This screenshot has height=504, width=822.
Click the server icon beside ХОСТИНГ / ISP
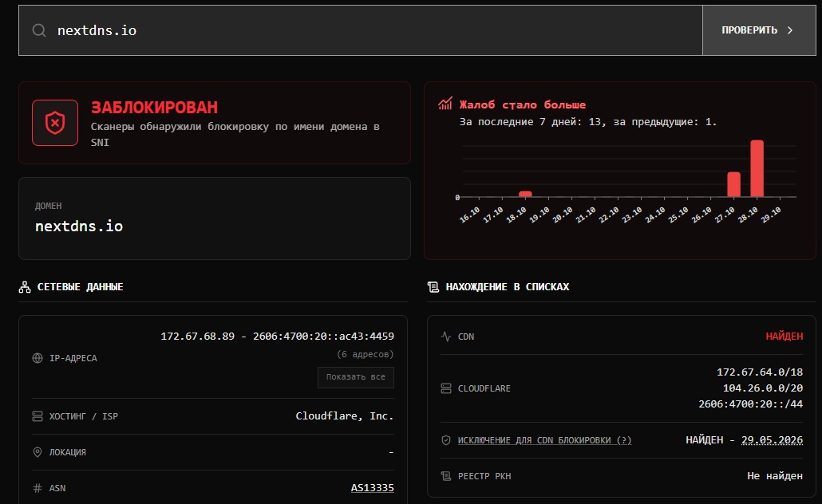pyautogui.click(x=38, y=416)
